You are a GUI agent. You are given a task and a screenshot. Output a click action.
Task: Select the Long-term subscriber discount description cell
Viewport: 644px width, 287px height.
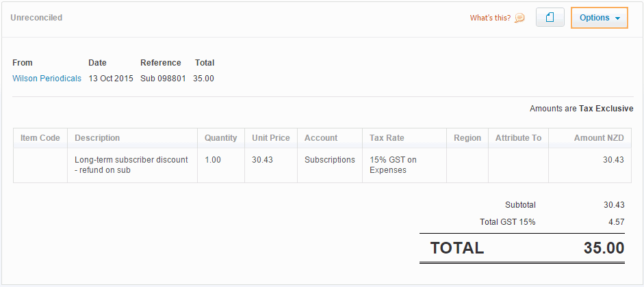point(131,165)
